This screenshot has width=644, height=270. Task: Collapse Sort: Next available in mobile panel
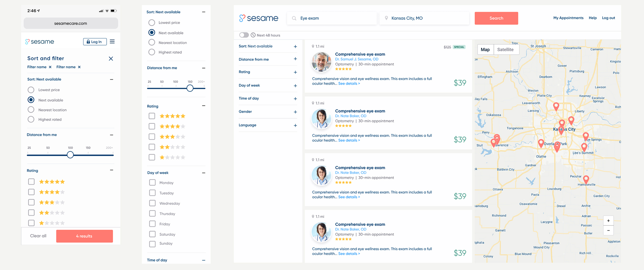pos(112,79)
